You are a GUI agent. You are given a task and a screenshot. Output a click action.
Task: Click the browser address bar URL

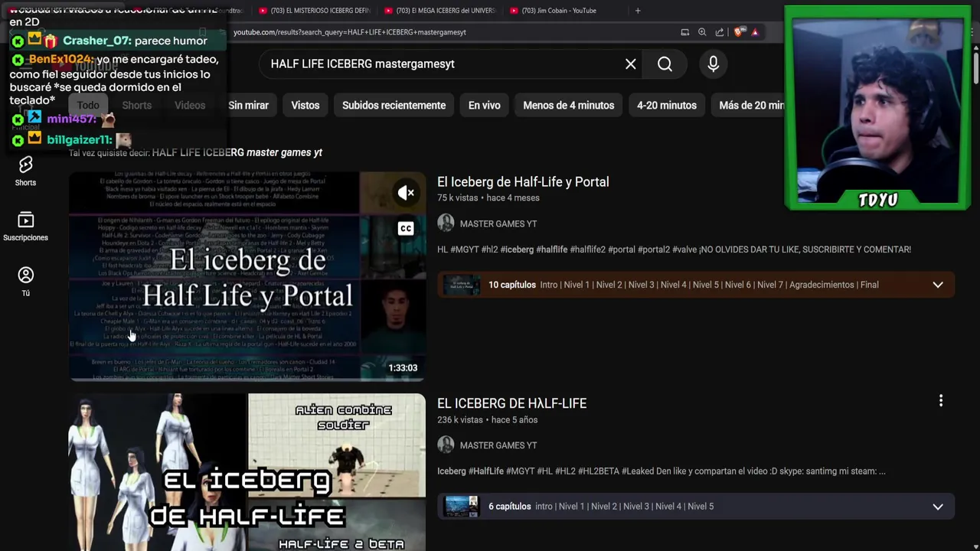coord(349,32)
